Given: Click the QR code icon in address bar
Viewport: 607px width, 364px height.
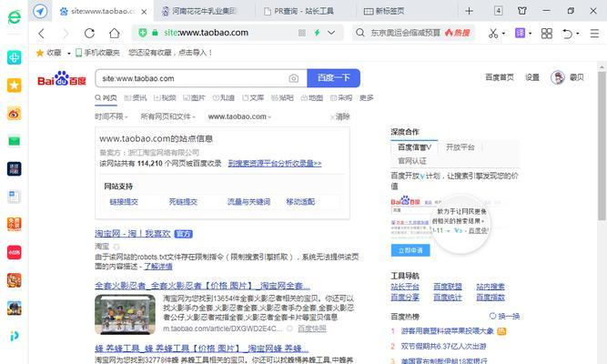Looking at the screenshot, I should pyautogui.click(x=302, y=33).
